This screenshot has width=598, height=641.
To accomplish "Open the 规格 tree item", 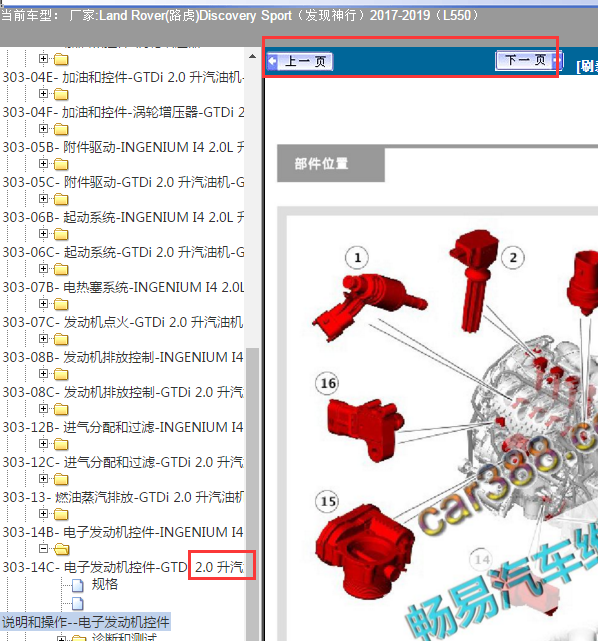I will [x=105, y=584].
